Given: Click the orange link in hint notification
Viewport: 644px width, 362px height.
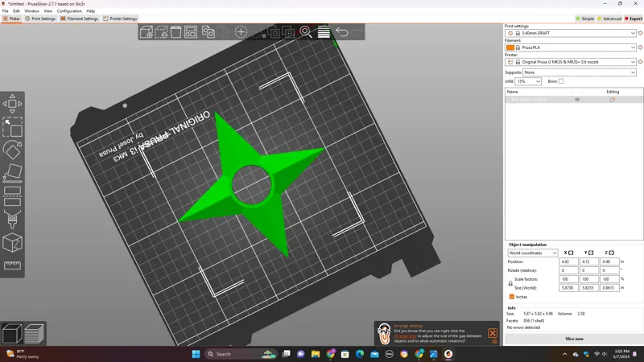Looking at the screenshot, I should click(x=405, y=335).
